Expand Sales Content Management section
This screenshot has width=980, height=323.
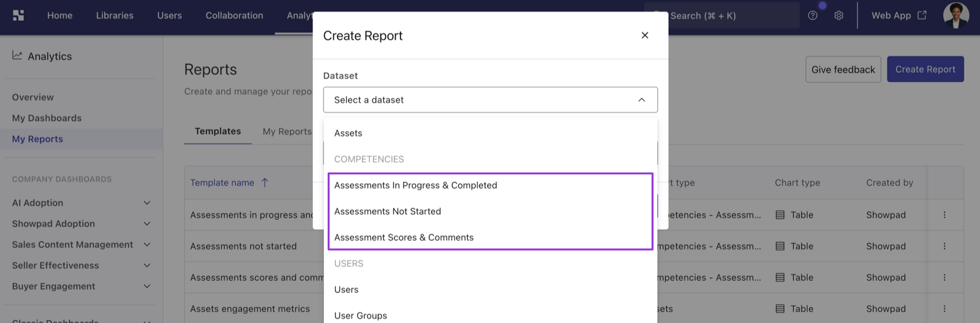pos(147,245)
